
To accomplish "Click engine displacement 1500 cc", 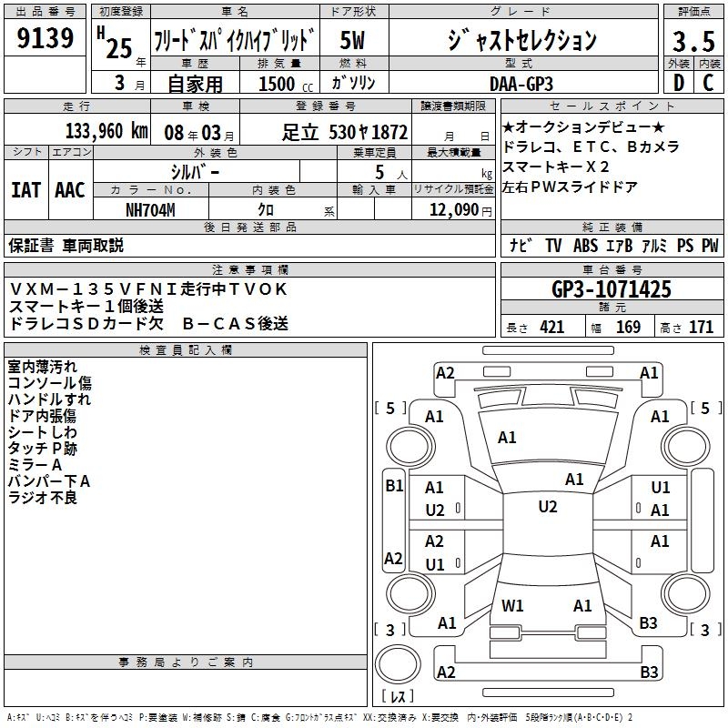I will [x=286, y=84].
